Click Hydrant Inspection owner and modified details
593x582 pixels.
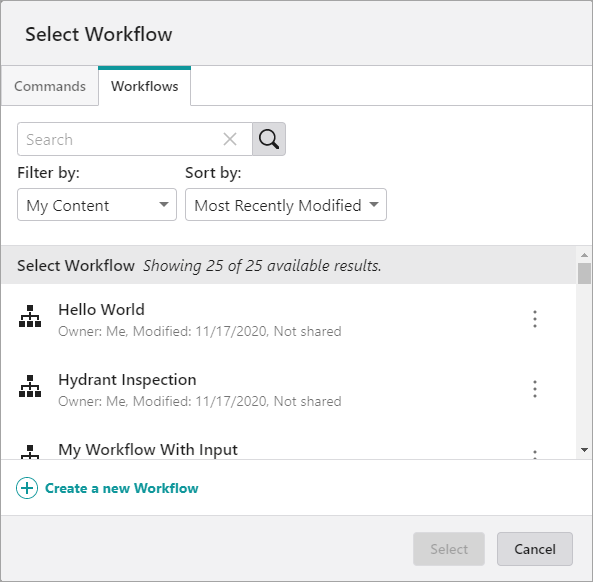tap(200, 401)
